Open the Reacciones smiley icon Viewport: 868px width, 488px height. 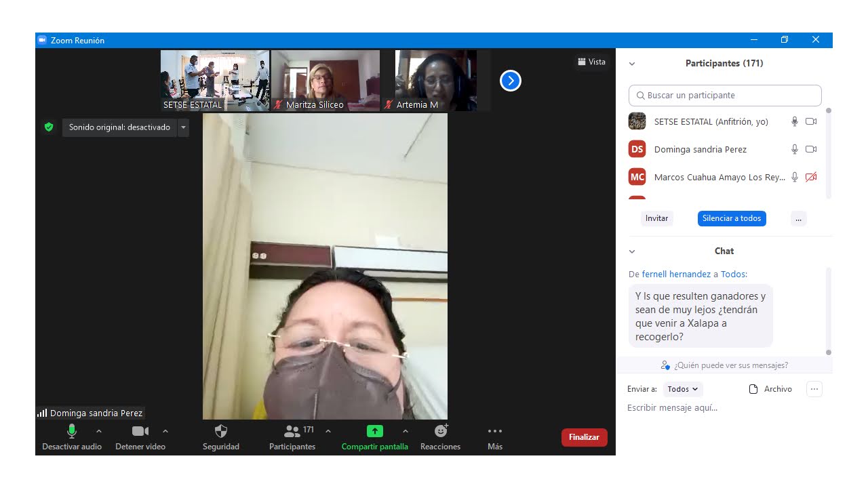pyautogui.click(x=441, y=431)
